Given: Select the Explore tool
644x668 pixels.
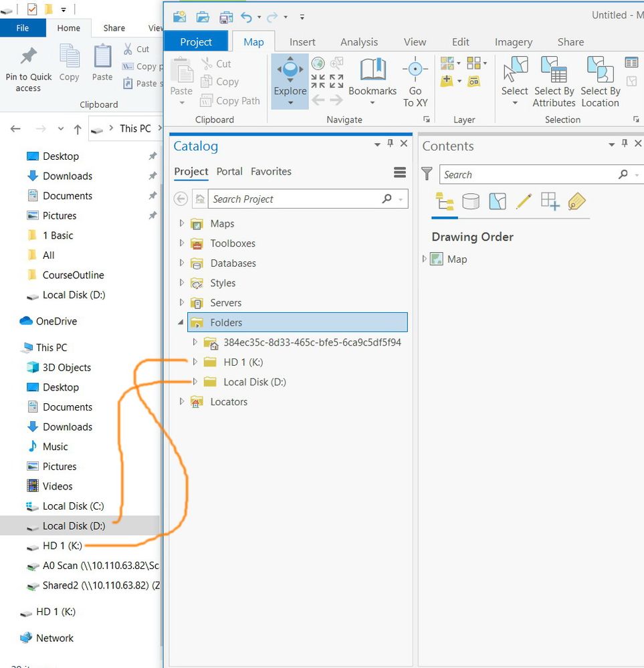Looking at the screenshot, I should coord(290,81).
